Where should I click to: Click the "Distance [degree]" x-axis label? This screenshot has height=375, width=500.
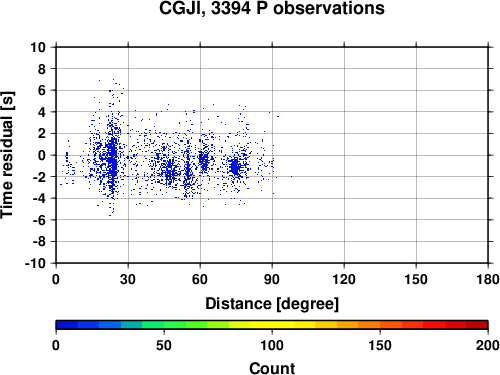tap(272, 304)
